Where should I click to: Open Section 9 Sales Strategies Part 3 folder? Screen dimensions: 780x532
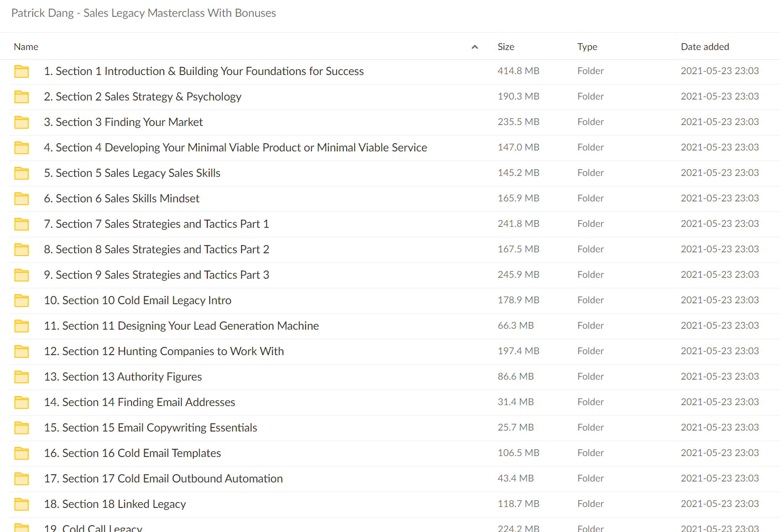pos(156,275)
